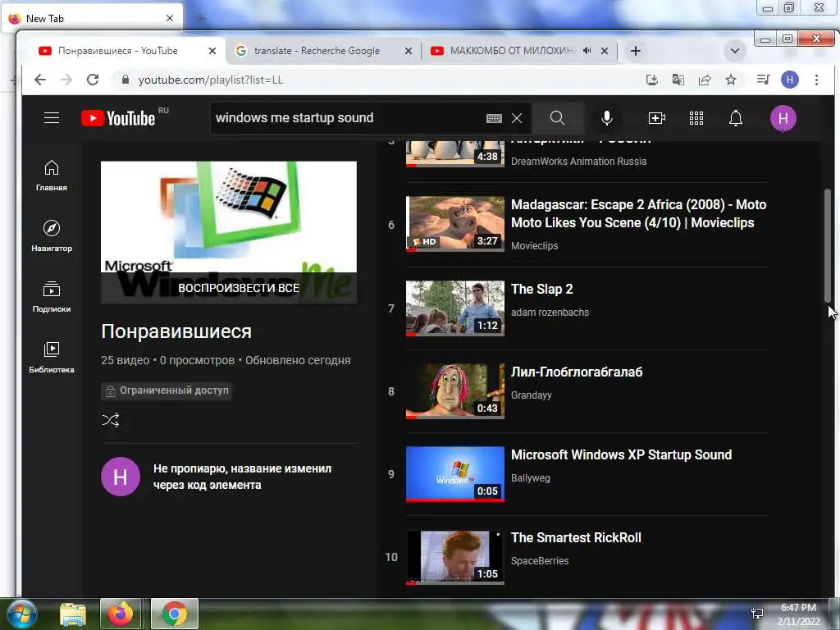
Task: Go back in browser history
Action: (40, 80)
